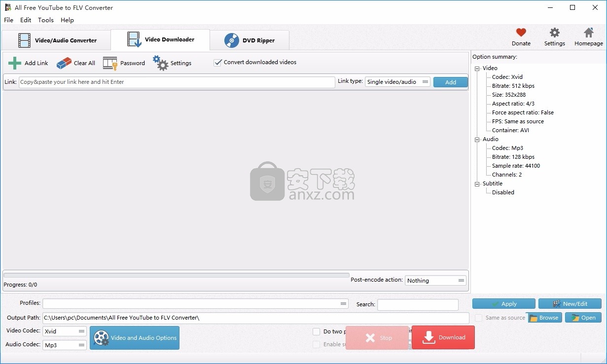Switch to Video/Audio Converter tab

coord(56,40)
